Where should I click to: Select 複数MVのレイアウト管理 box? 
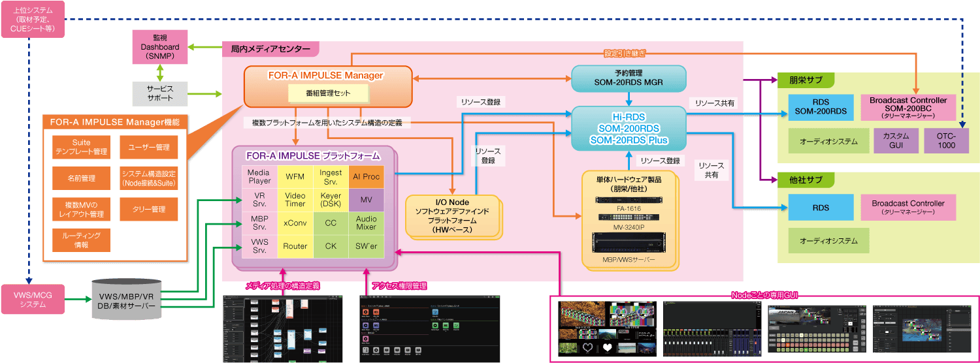82,210
